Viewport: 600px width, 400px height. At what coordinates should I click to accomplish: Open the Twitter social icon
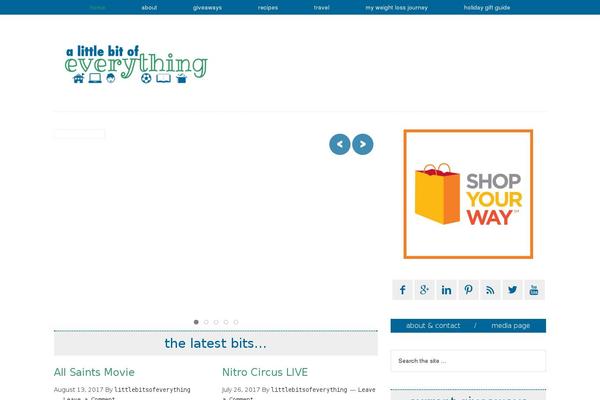tap(512, 290)
